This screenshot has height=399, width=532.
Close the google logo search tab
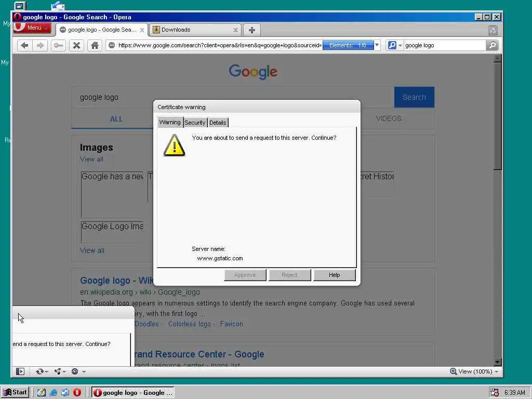142,30
